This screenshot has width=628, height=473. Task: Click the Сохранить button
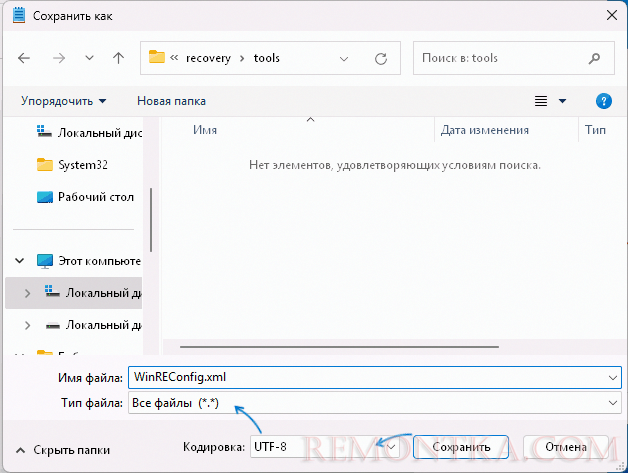(x=461, y=447)
